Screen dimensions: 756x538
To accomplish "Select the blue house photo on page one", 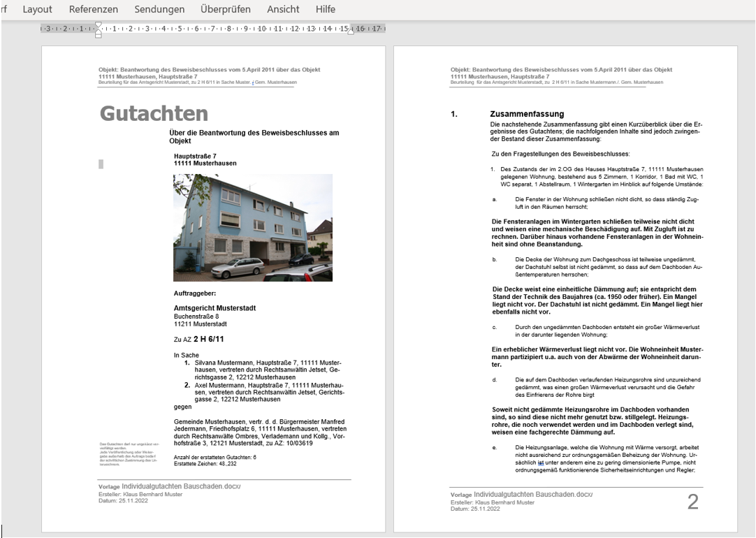I will click(x=253, y=228).
